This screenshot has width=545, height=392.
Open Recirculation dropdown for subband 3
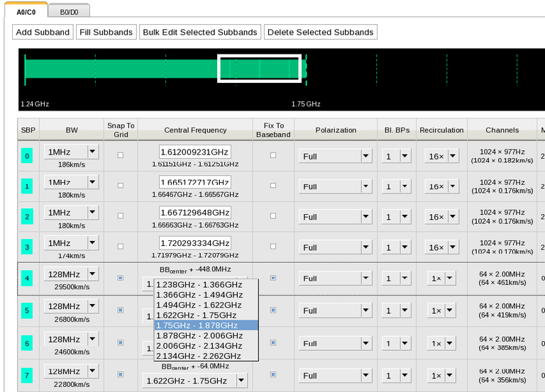[x=453, y=248]
